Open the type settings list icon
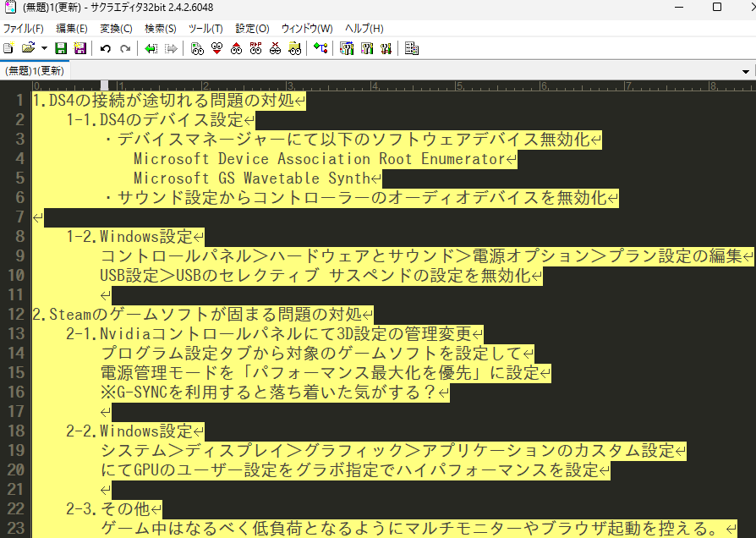The height and width of the screenshot is (538, 756). (347, 48)
